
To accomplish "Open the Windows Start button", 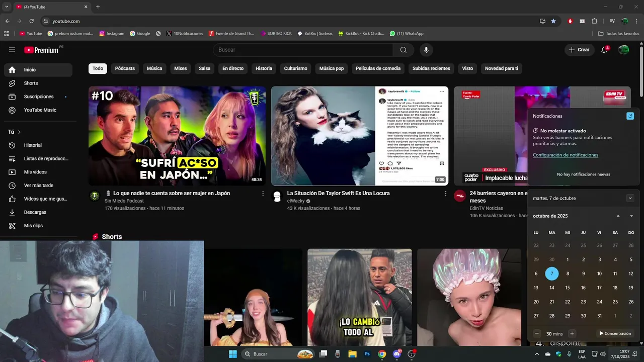I will click(233, 354).
